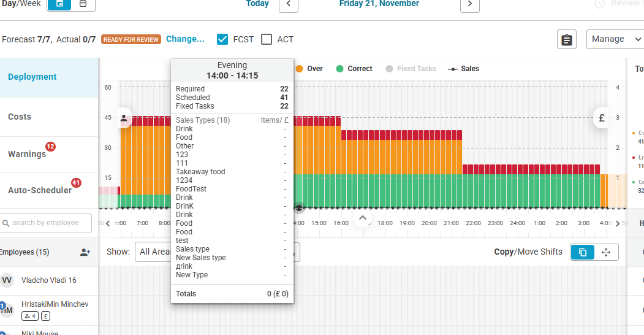Click the add employee icon
644x335 pixels.
(85, 252)
